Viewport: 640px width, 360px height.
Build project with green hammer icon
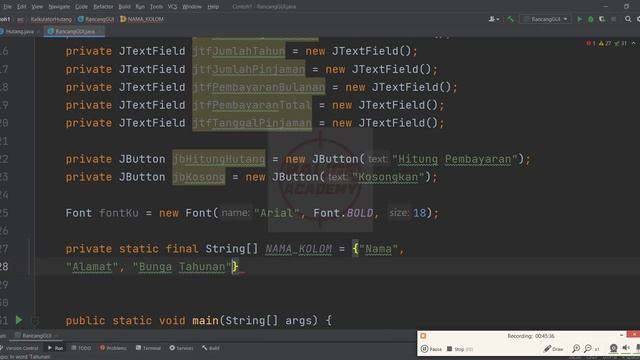tap(510, 19)
